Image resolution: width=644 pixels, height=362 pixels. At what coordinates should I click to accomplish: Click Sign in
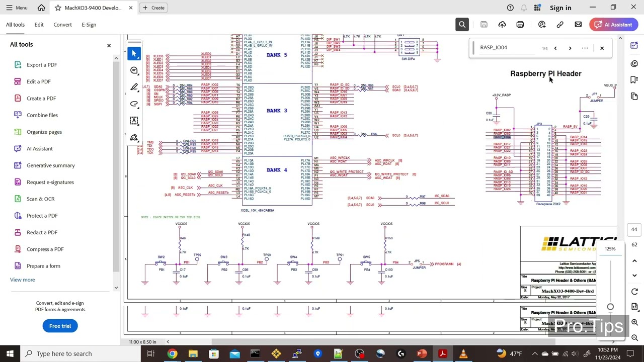click(560, 8)
